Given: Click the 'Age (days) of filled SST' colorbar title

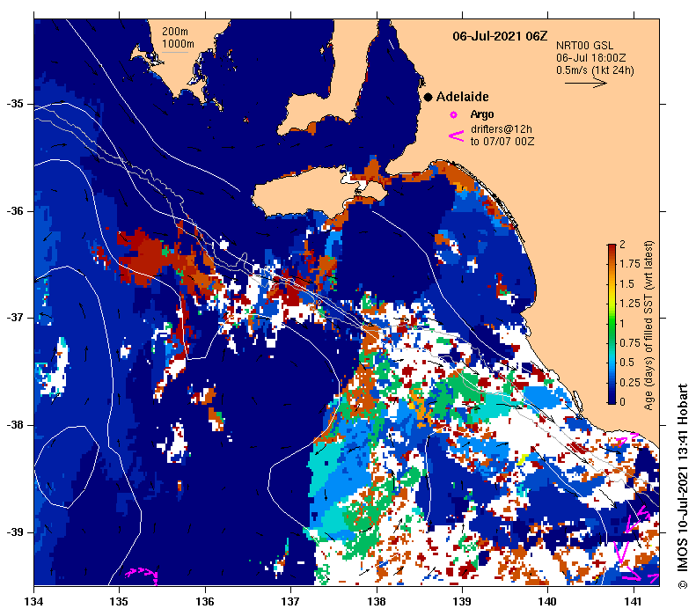Looking at the screenshot, I should pyautogui.click(x=648, y=326).
